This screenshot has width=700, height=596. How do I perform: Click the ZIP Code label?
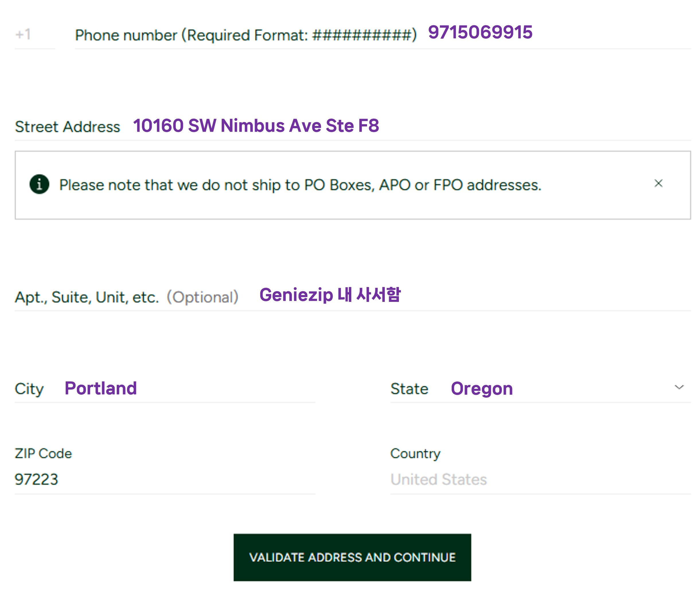[x=43, y=454]
